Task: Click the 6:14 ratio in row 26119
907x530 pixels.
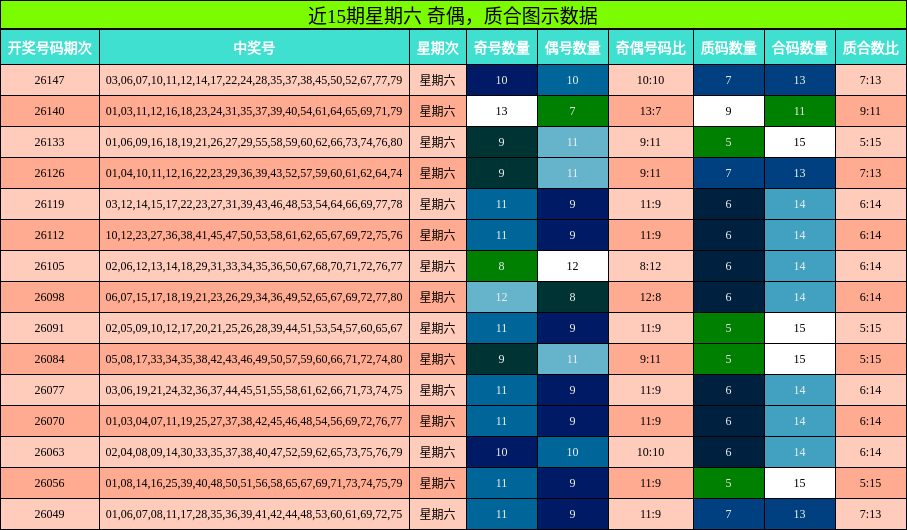Action: click(x=871, y=204)
